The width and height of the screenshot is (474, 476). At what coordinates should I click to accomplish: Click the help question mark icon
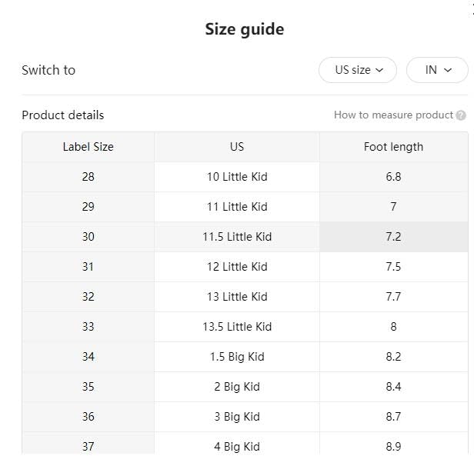coord(461,115)
